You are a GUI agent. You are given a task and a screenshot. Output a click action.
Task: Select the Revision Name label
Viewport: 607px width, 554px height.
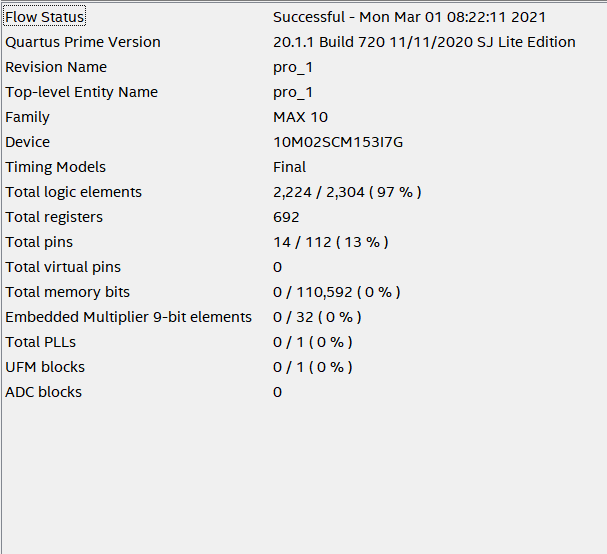pyautogui.click(x=56, y=67)
